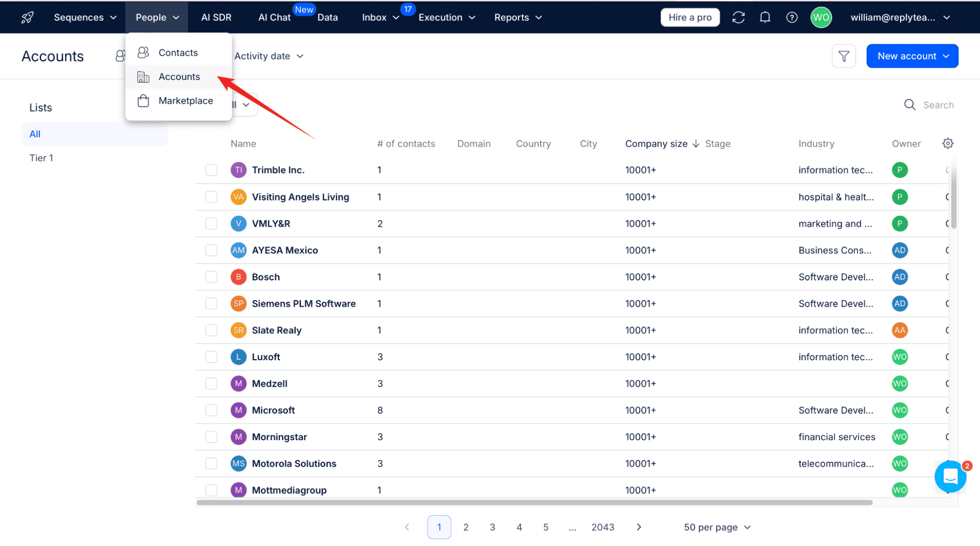This screenshot has height=546, width=980.
Task: Click the Tier 1 list item
Action: pyautogui.click(x=41, y=157)
